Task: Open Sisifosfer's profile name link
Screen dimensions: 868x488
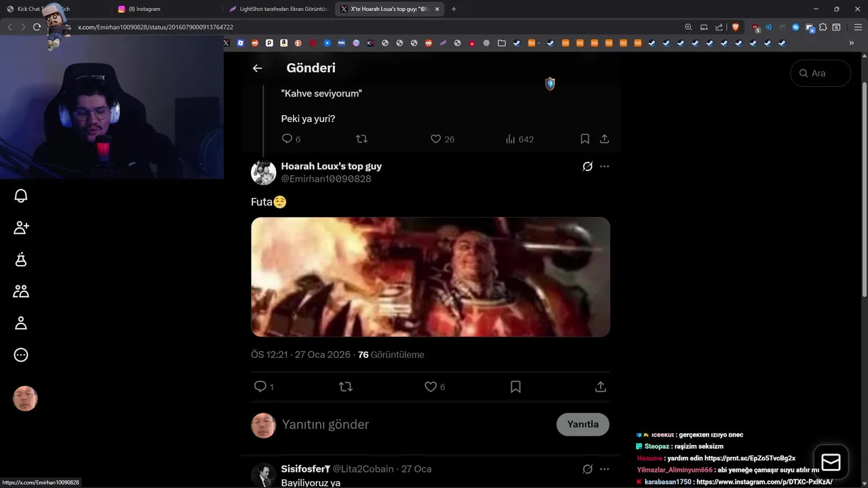Action: [305, 469]
